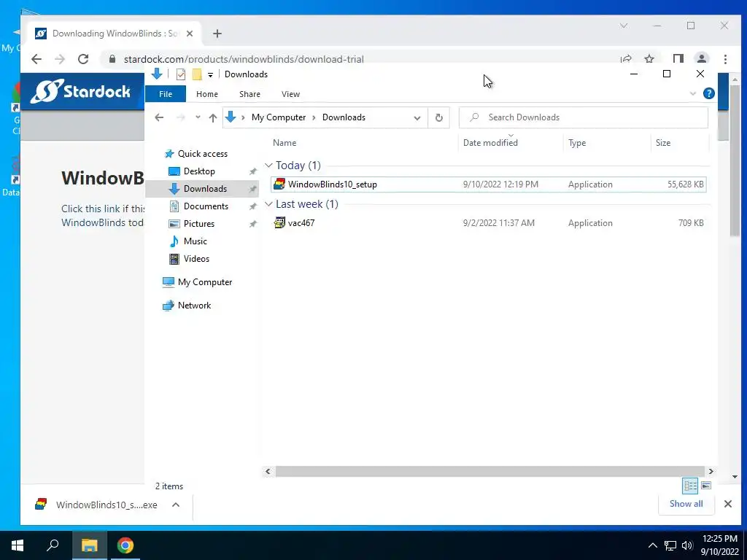Screen dimensions: 747x560
Task: Select the WindowBlinds10_setup file
Action: [x=488, y=184]
